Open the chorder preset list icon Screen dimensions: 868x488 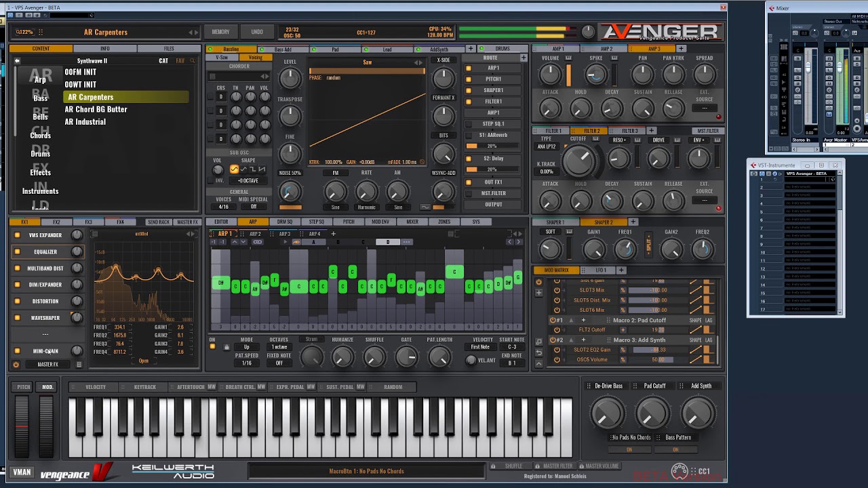213,77
